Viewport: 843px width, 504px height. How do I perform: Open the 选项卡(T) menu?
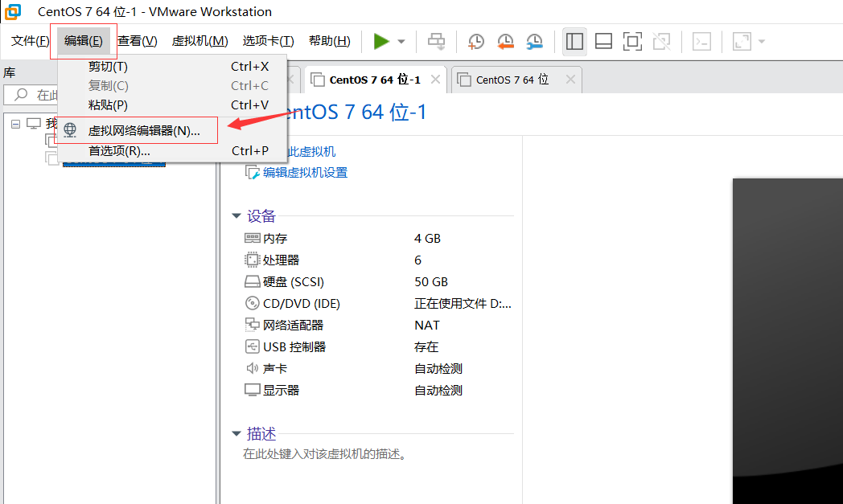coord(268,41)
